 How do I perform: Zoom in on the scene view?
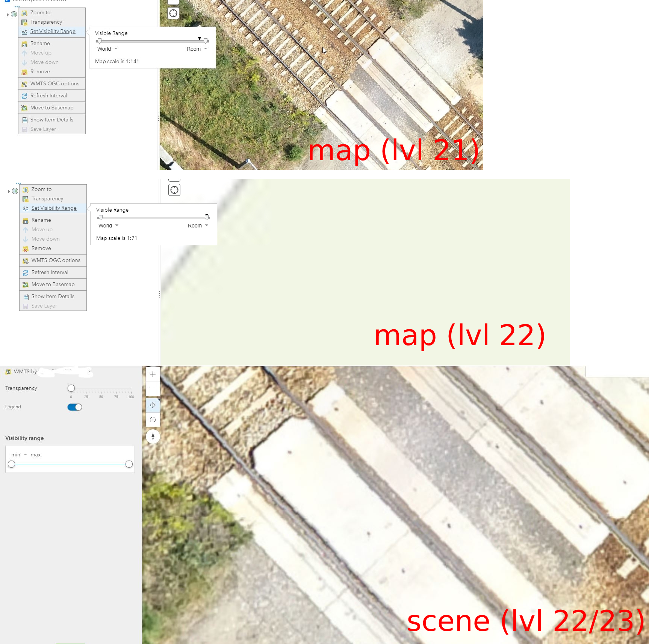pos(153,374)
